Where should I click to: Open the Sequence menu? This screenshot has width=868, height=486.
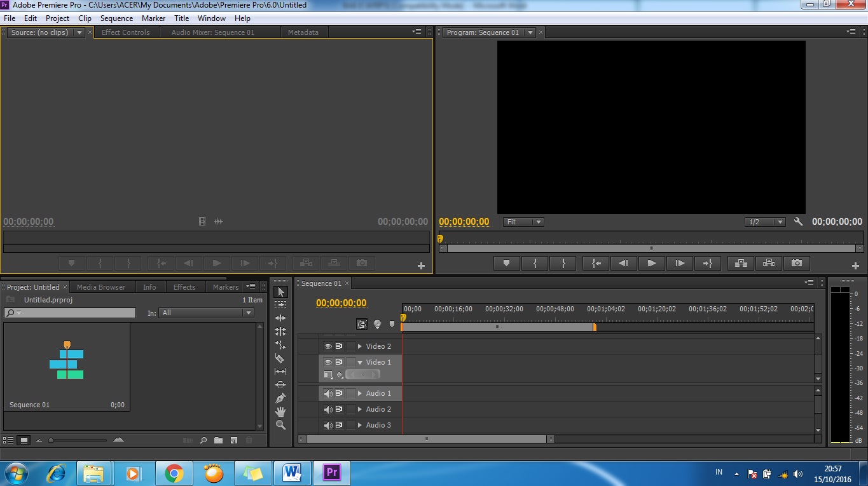116,18
